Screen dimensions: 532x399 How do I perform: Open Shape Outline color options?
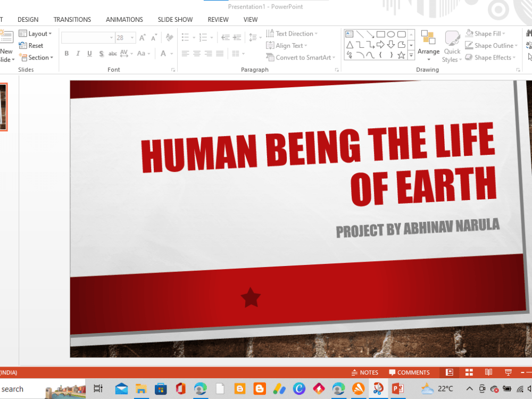pos(491,45)
